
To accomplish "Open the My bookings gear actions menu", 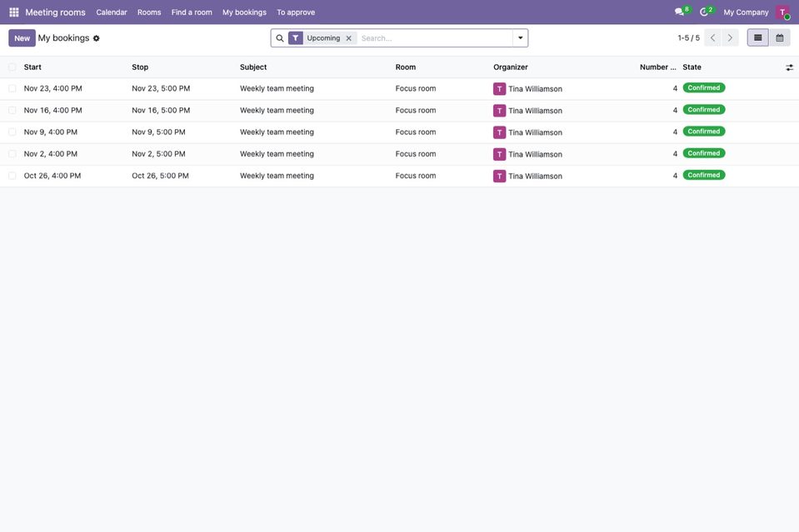I will pos(97,38).
